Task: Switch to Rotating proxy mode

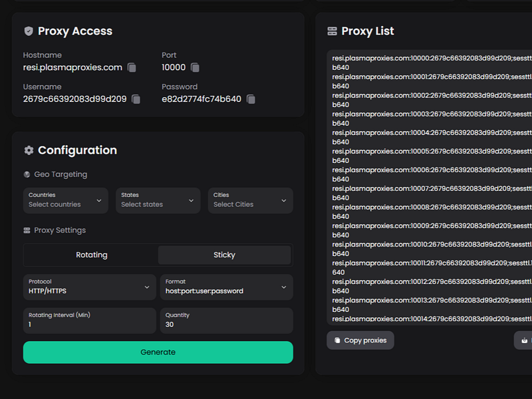Action: (92, 255)
